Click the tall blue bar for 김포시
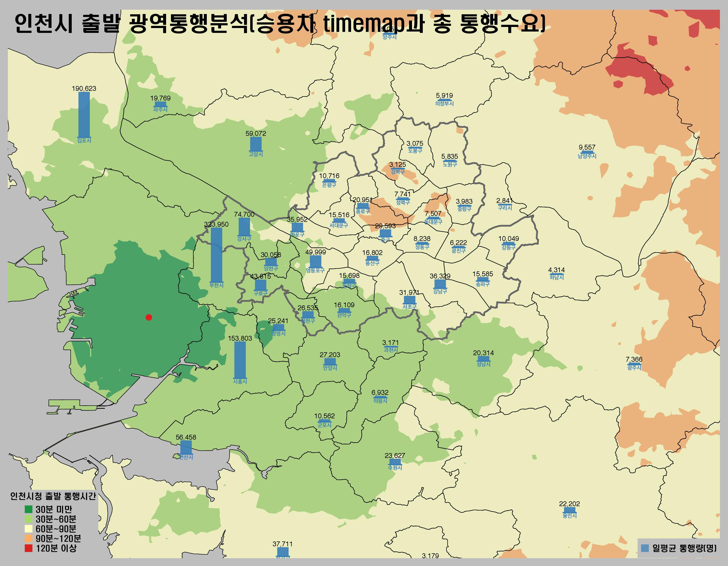 point(84,114)
